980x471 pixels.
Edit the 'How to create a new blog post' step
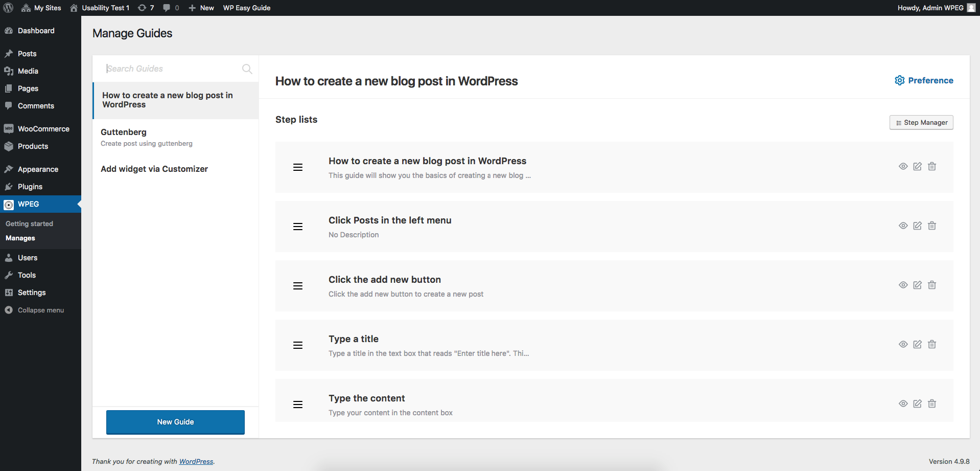(918, 166)
